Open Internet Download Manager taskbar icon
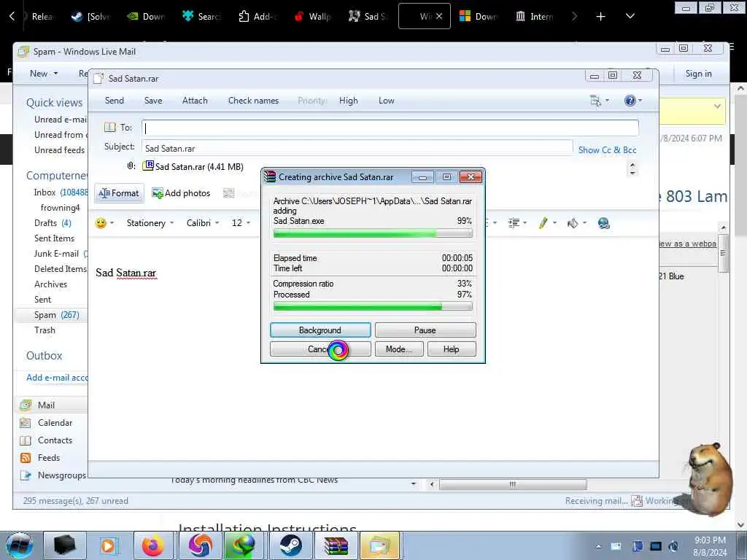 point(243,545)
